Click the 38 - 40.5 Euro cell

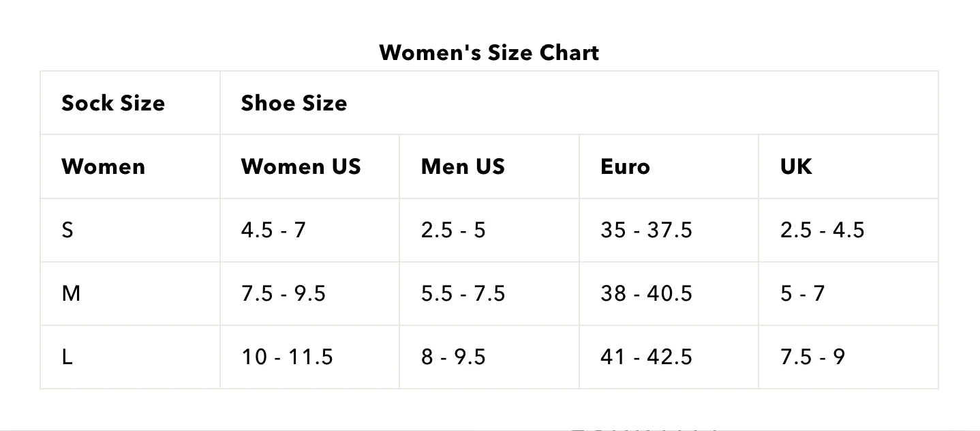pos(669,293)
